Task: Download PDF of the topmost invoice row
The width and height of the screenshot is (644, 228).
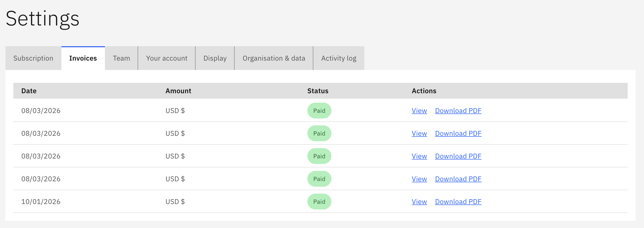Action: (458, 111)
